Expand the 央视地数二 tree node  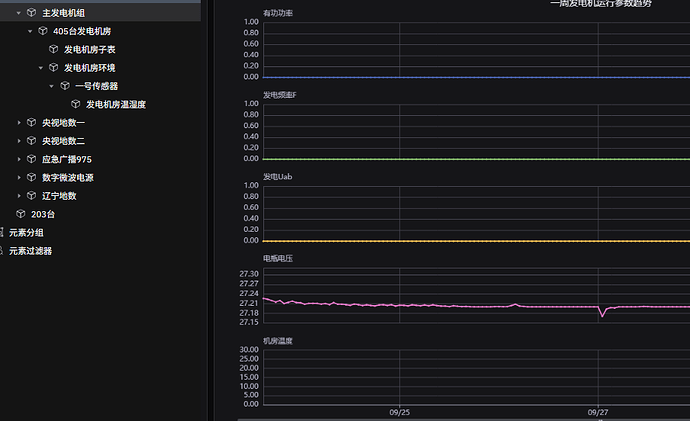[19, 141]
